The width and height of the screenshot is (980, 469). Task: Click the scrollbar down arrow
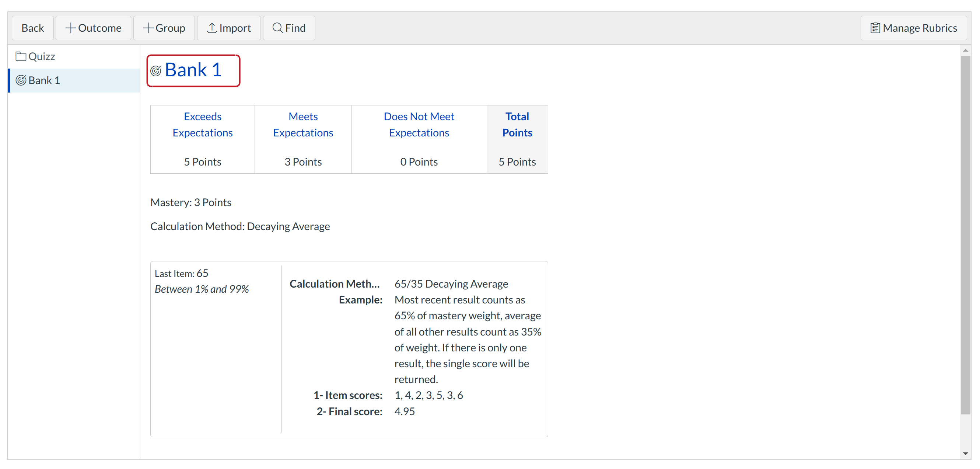(x=965, y=454)
